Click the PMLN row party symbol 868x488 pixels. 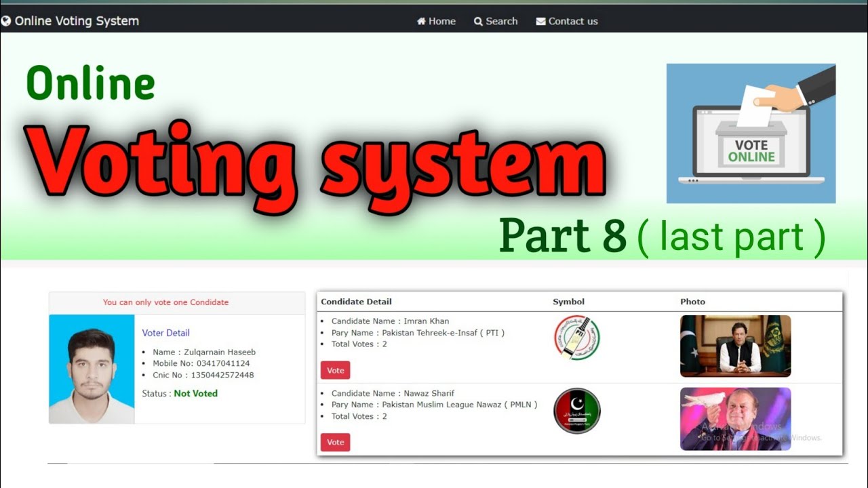pyautogui.click(x=576, y=411)
